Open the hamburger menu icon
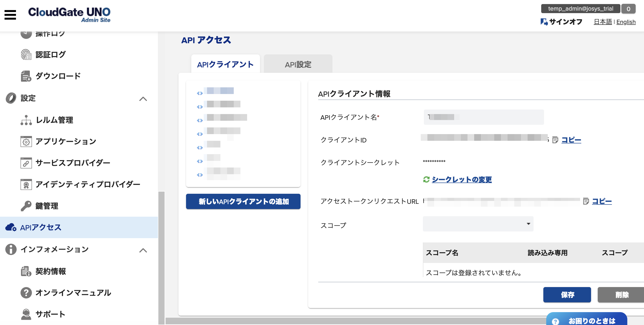Viewport: 644px width, 325px height. point(10,15)
